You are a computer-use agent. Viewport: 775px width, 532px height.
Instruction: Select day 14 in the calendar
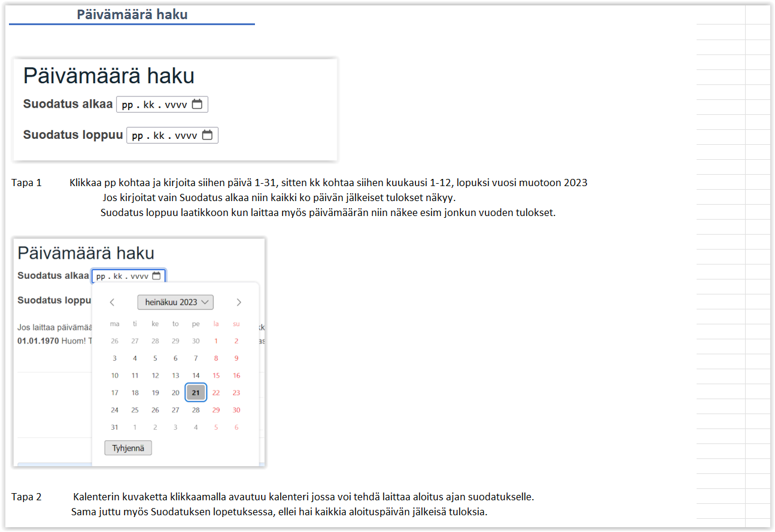pyautogui.click(x=196, y=376)
